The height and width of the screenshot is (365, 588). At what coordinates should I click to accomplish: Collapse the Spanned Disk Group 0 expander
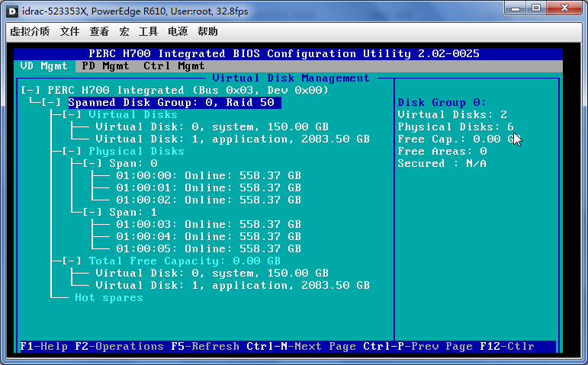click(51, 103)
